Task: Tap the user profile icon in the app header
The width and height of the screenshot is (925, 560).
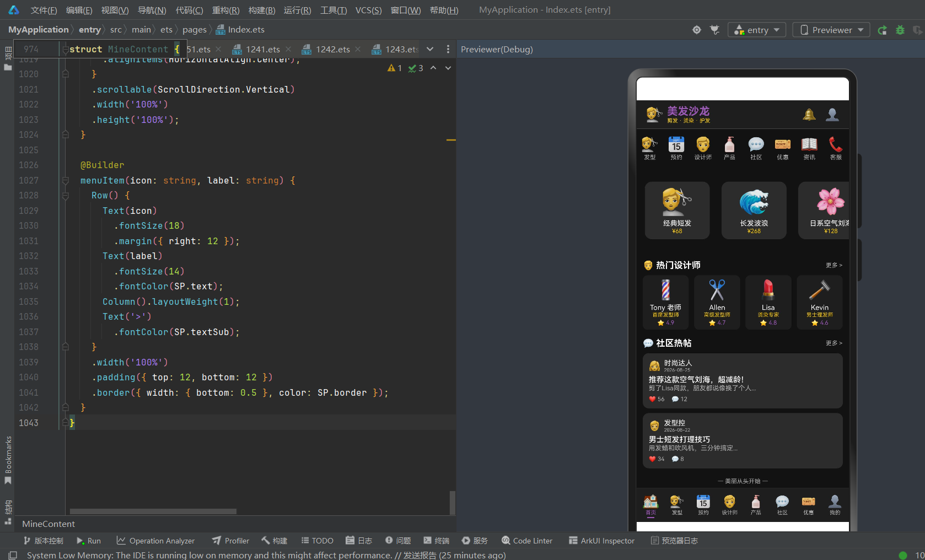Action: point(832,115)
